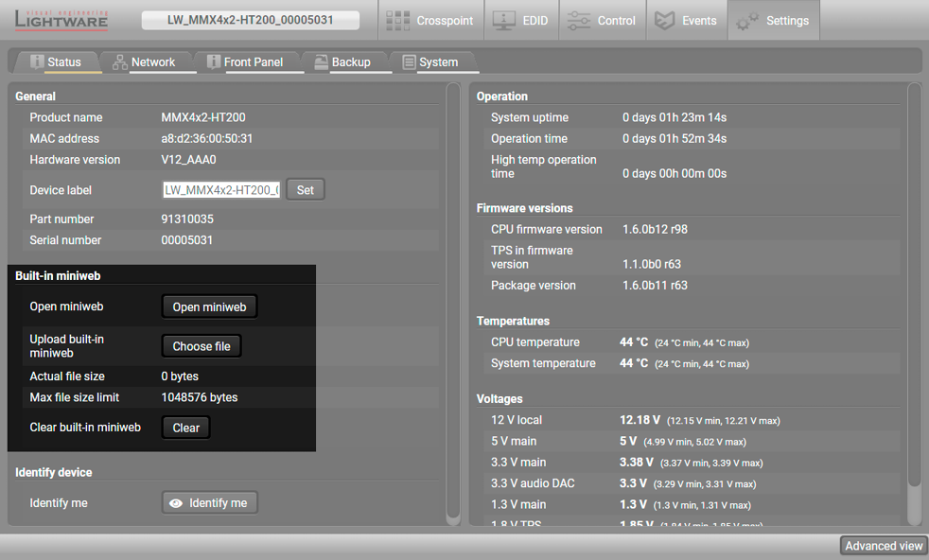This screenshot has height=560, width=929.
Task: Click the EDID monitor icon
Action: 503,21
